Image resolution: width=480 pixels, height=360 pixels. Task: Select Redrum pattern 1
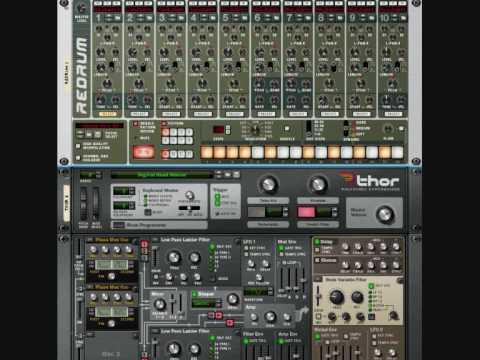click(166, 132)
